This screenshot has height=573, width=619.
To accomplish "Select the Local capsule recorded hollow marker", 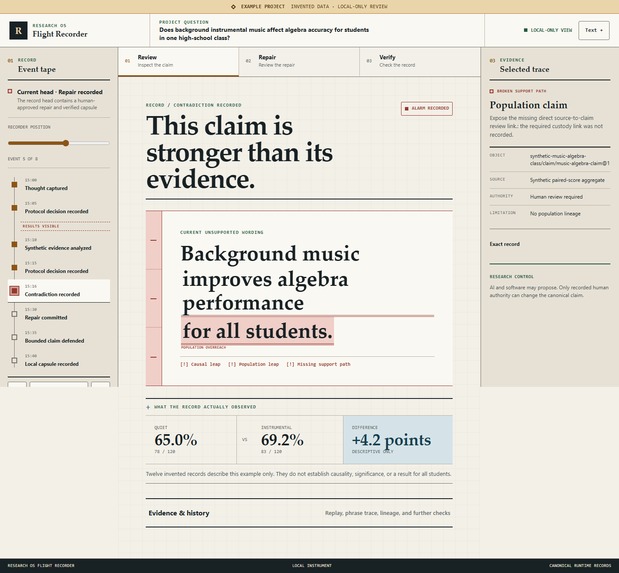I will click(15, 360).
